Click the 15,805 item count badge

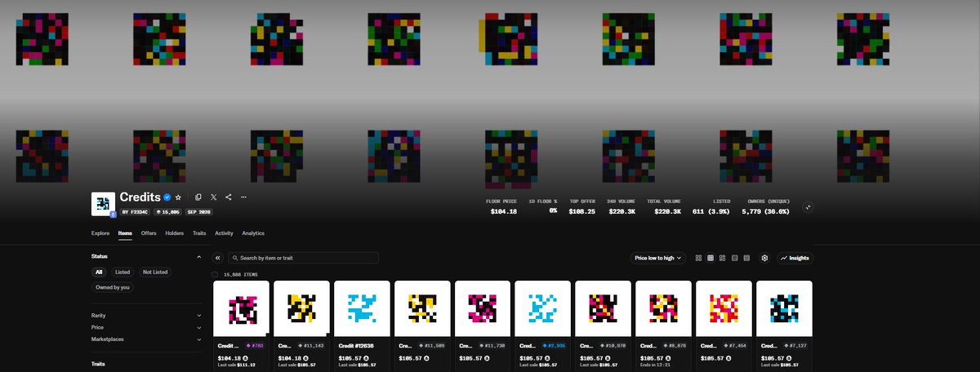(168, 211)
